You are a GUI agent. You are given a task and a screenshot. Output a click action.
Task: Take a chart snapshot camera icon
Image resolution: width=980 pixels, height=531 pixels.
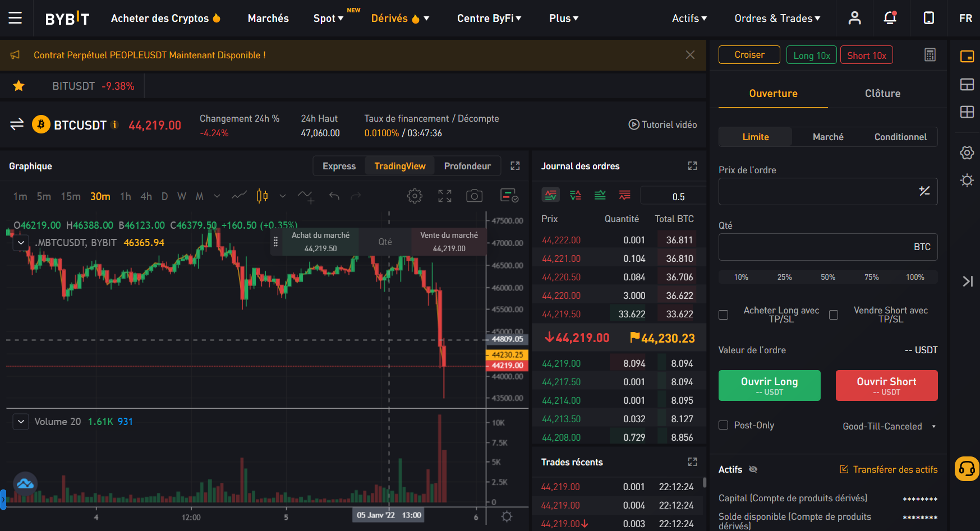pos(474,196)
